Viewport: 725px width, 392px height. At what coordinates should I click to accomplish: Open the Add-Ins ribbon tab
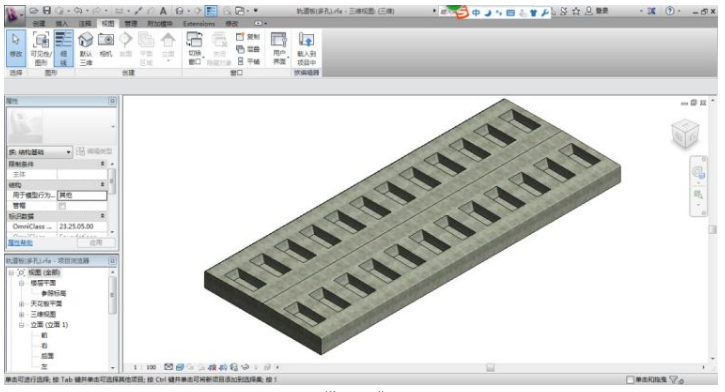[x=160, y=23]
